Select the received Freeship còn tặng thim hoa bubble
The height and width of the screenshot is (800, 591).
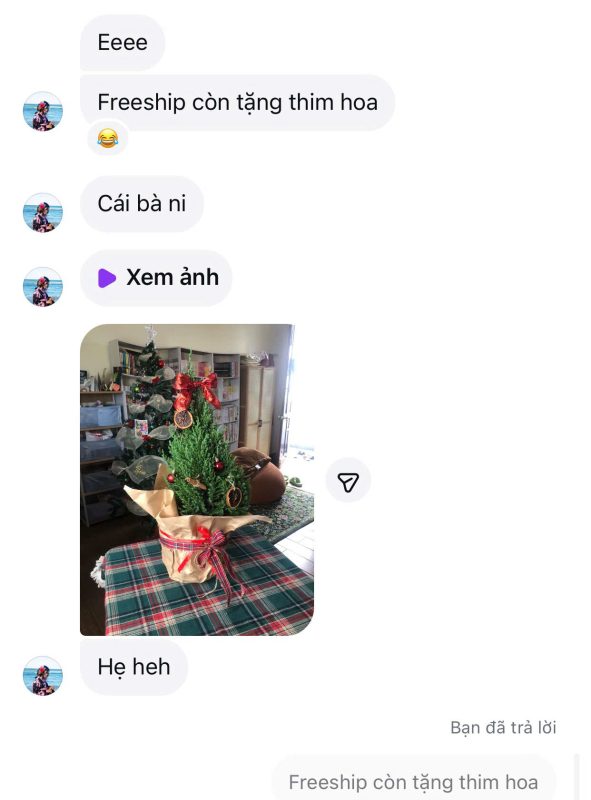point(237,102)
